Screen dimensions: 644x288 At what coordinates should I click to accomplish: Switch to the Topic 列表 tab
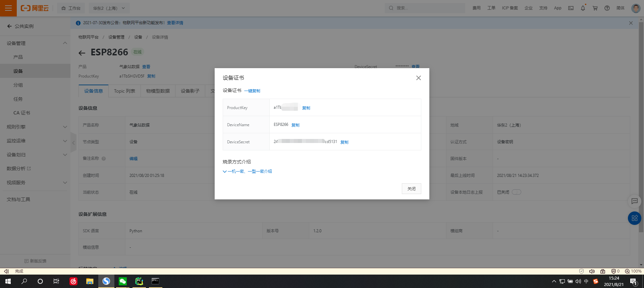click(124, 91)
